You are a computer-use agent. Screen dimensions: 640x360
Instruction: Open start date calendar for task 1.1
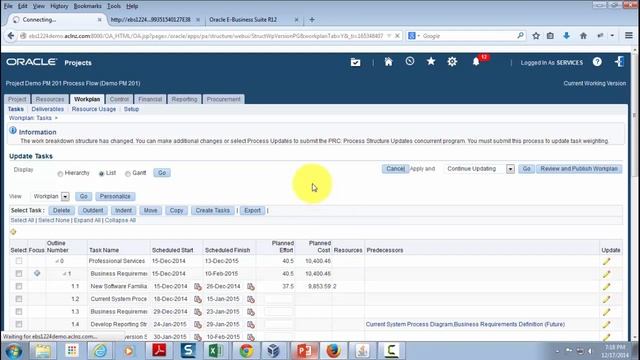[x=198, y=287]
